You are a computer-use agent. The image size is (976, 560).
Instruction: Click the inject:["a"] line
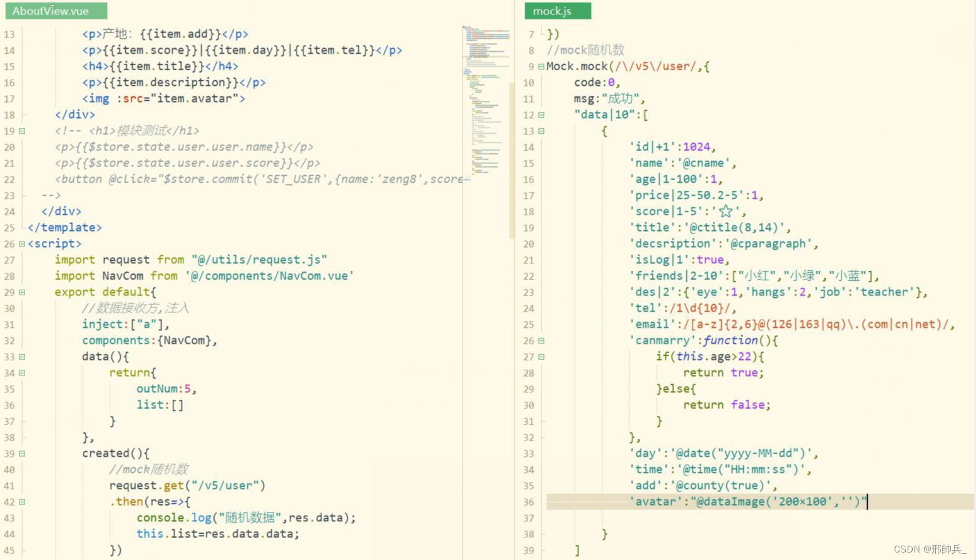coord(126,324)
